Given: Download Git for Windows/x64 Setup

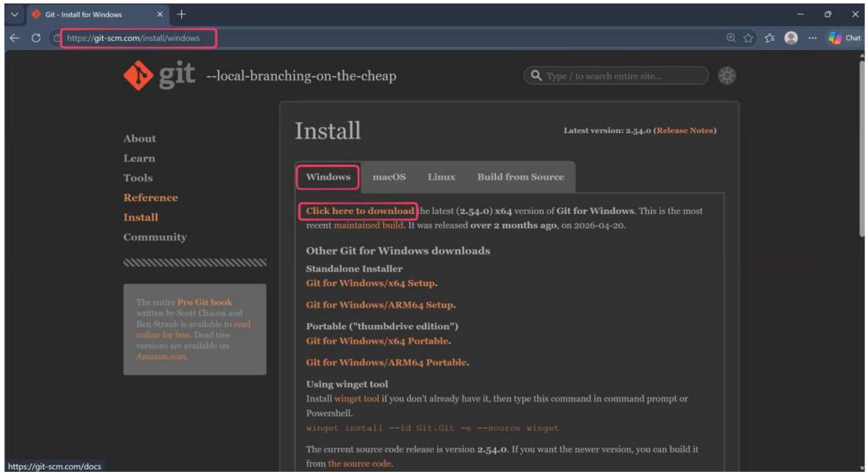Looking at the screenshot, I should tap(370, 283).
